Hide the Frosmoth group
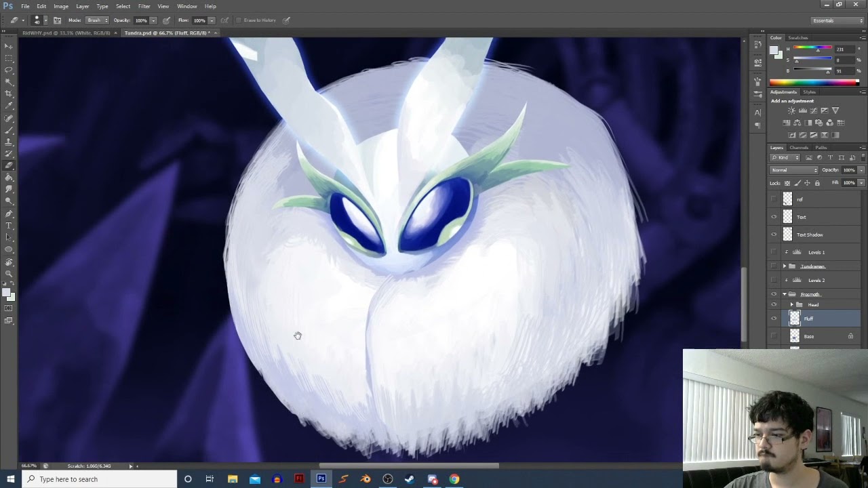This screenshot has height=488, width=868. click(774, 294)
